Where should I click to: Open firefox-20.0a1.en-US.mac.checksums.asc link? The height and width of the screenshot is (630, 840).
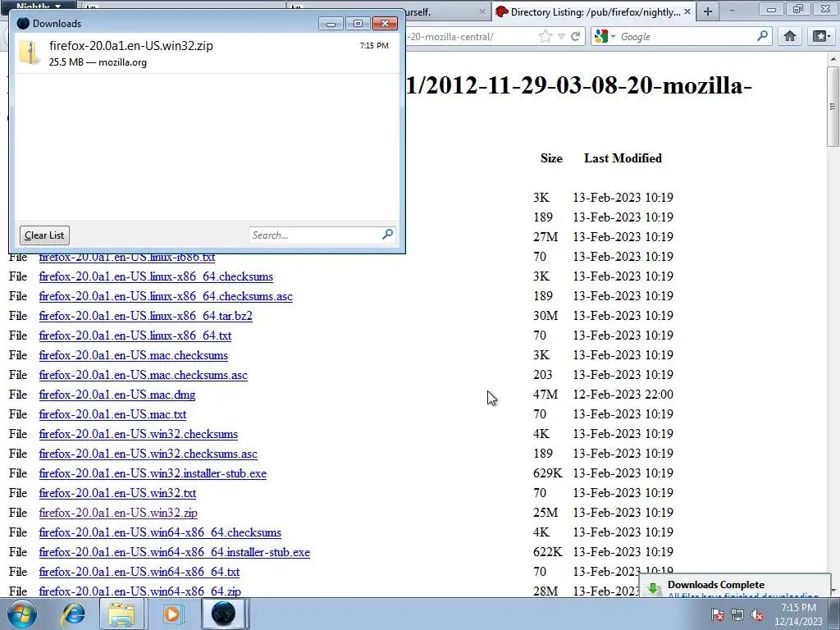(143, 375)
